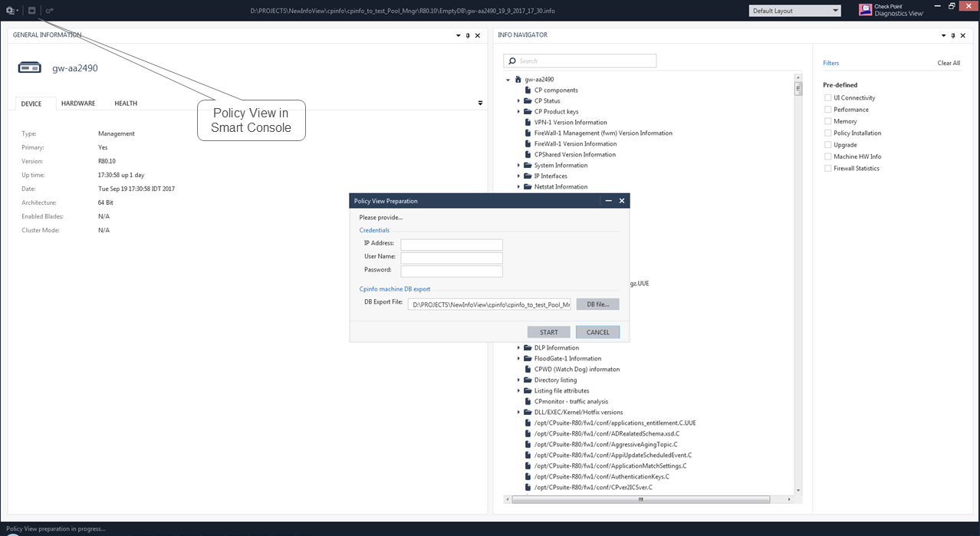
Task: Click the Policy View toolbar icon
Action: [x=31, y=11]
